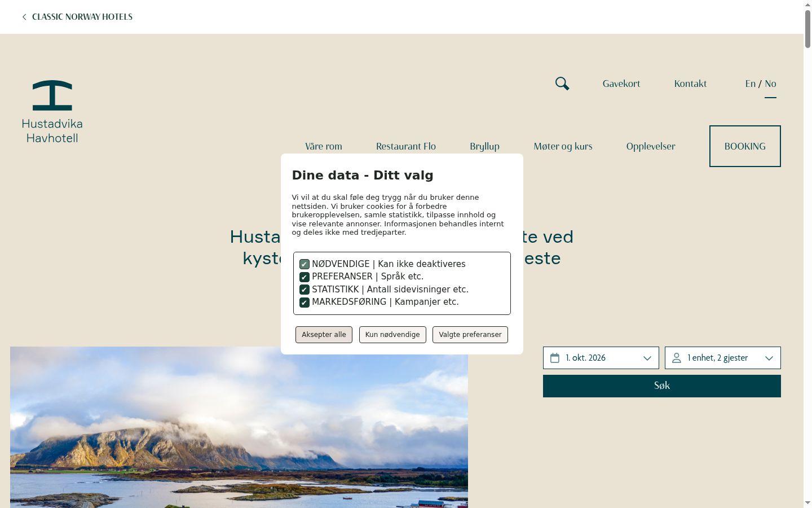Open the Våre rom menu item
Image resolution: width=812 pixels, height=508 pixels.
tap(324, 146)
